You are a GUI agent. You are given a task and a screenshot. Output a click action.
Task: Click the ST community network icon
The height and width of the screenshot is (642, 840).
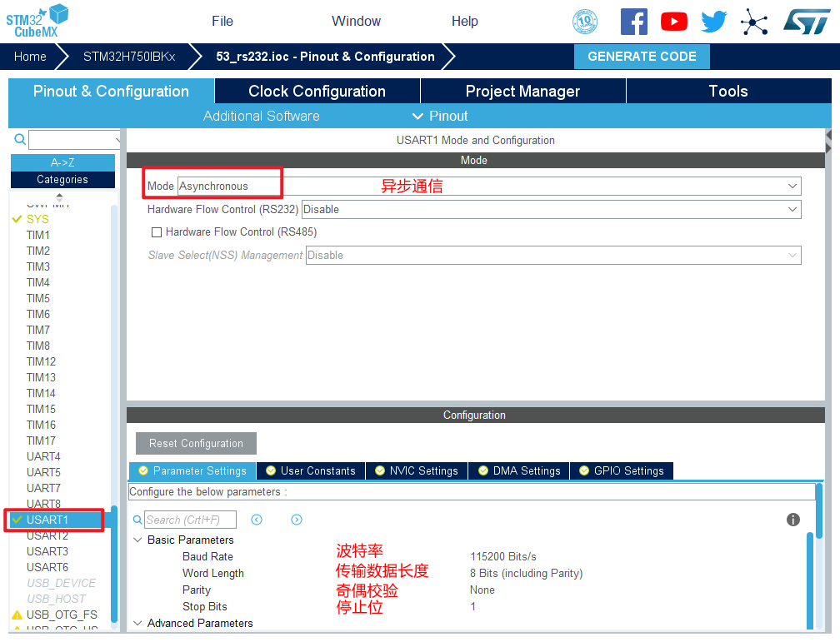754,22
